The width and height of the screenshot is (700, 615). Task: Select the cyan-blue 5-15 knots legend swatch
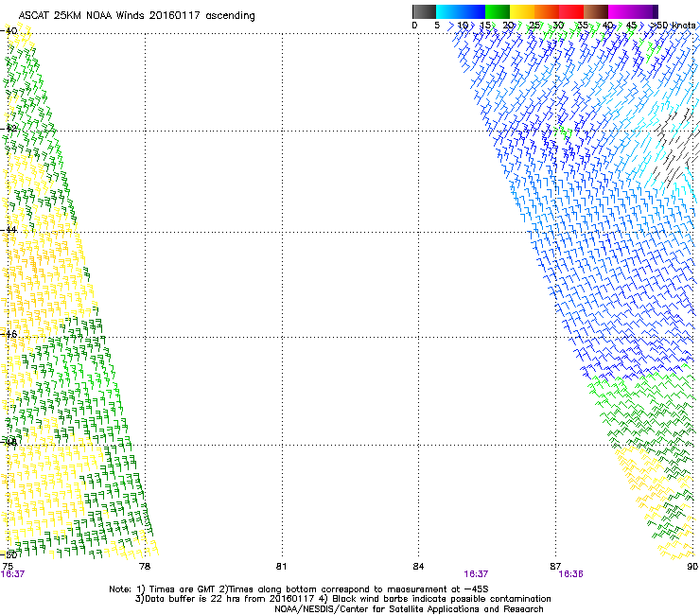pyautogui.click(x=461, y=11)
